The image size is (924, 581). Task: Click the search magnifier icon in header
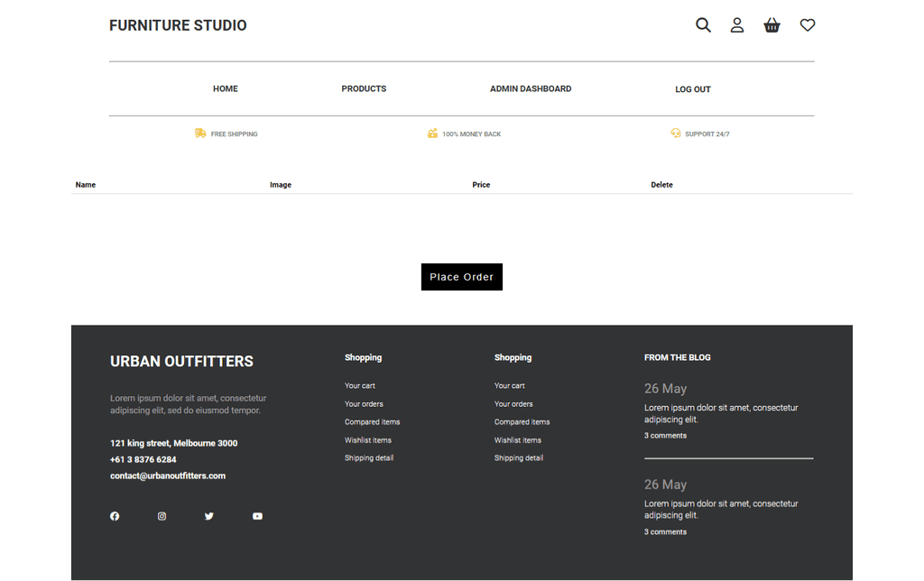tap(703, 25)
